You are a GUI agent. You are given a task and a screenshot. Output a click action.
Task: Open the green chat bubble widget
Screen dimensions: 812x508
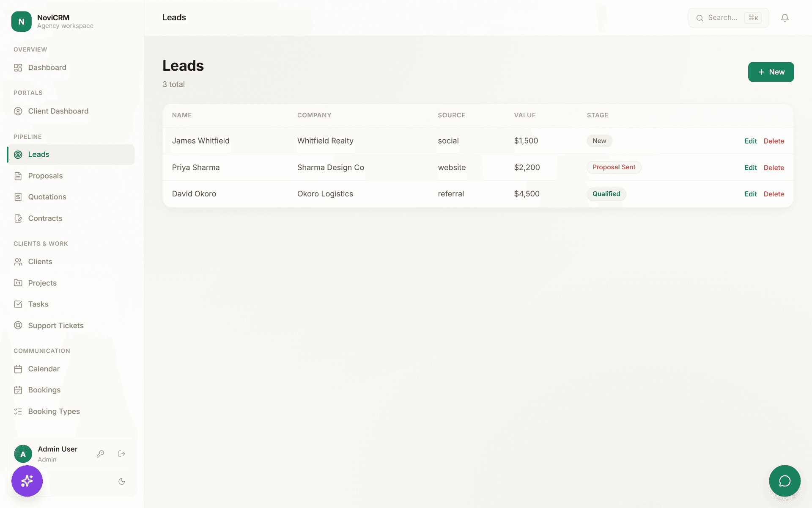coord(785,481)
